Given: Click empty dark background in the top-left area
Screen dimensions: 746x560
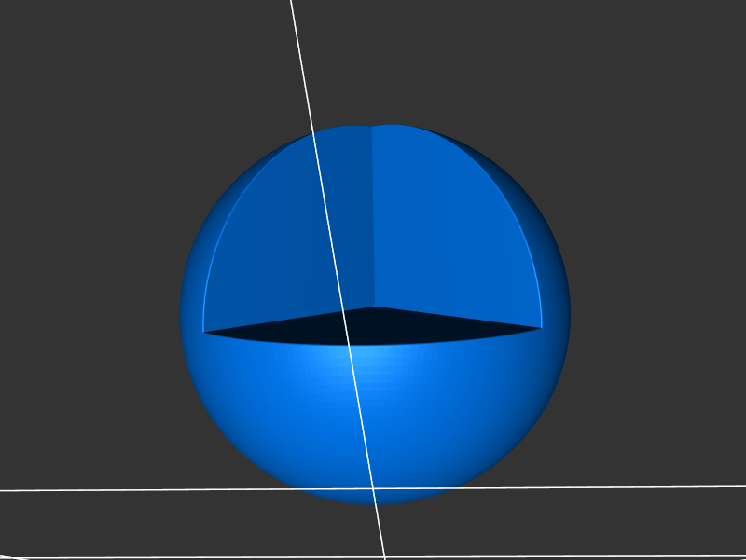Looking at the screenshot, I should click(93, 93).
